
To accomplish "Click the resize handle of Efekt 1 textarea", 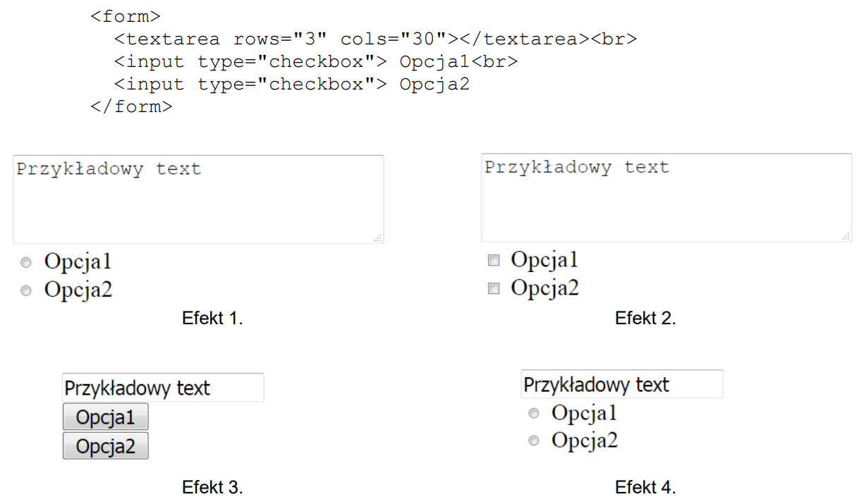I will point(378,239).
